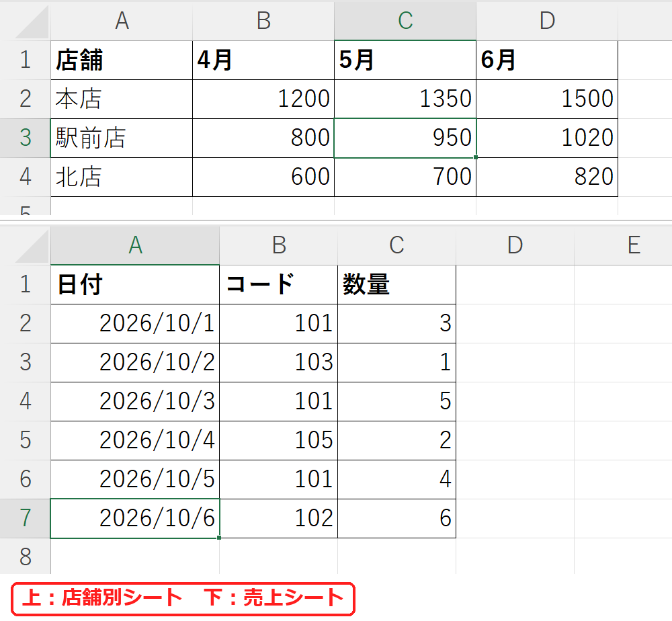
Task: Select quantity cell 2 in 2026/10/4 row
Action: click(x=397, y=441)
